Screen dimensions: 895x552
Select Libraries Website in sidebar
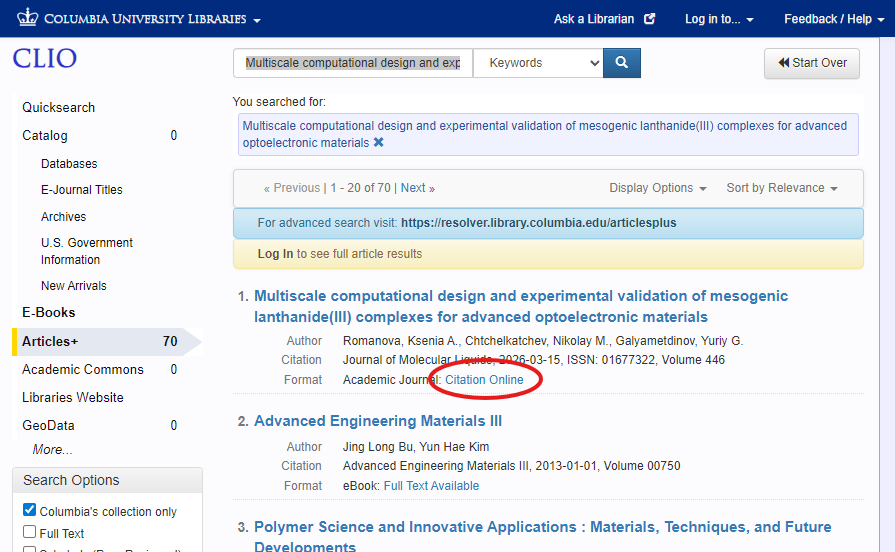coord(72,397)
